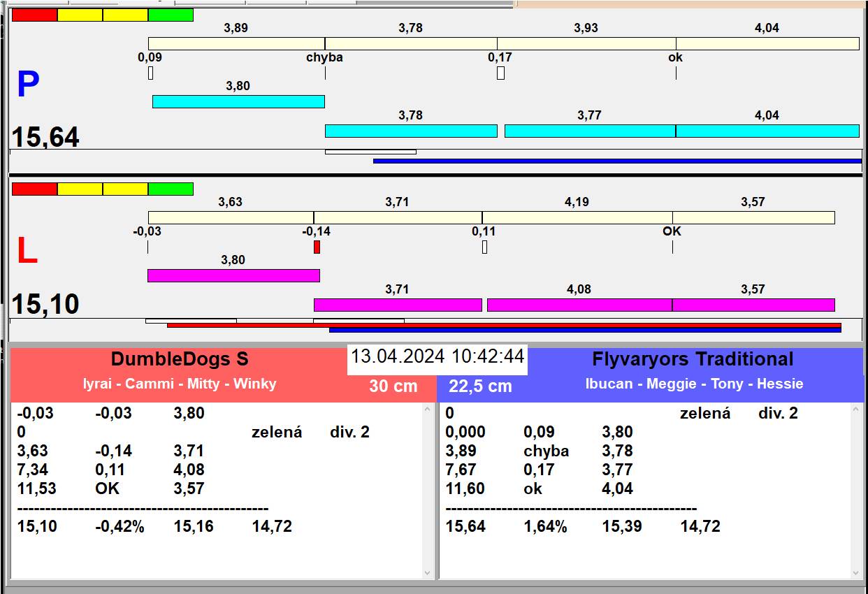Click the date and time 13.04.2024 10:42:44

tap(437, 356)
